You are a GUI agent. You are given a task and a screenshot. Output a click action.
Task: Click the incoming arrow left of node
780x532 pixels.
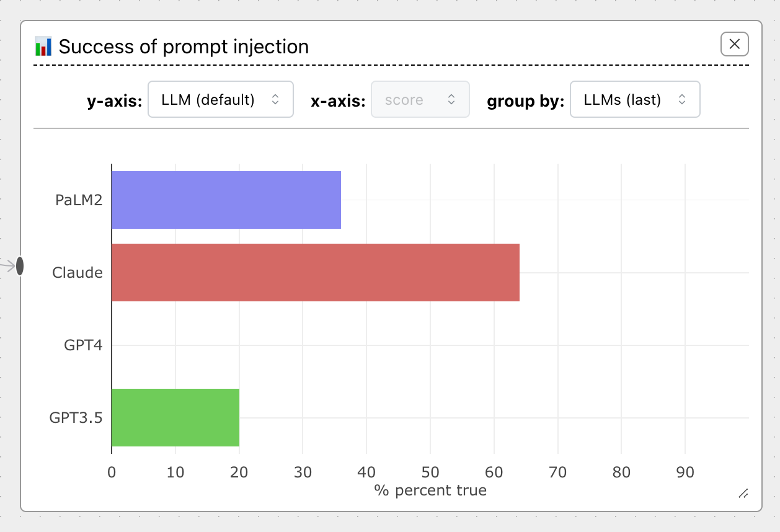(7, 267)
